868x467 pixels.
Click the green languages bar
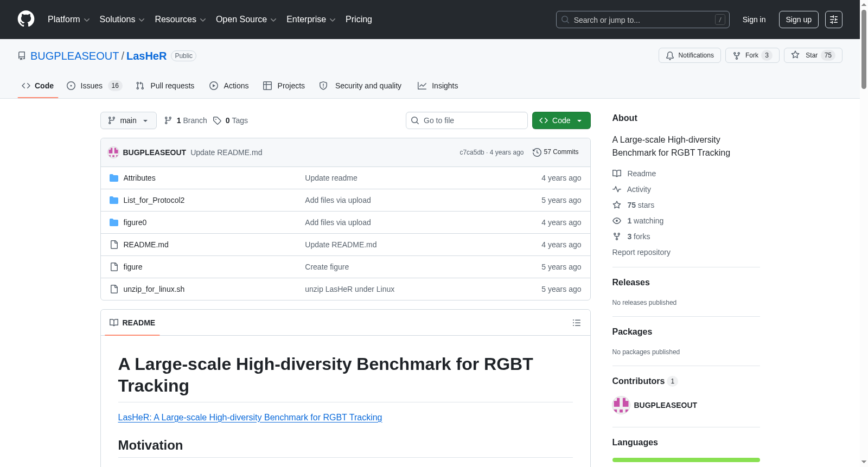686,460
